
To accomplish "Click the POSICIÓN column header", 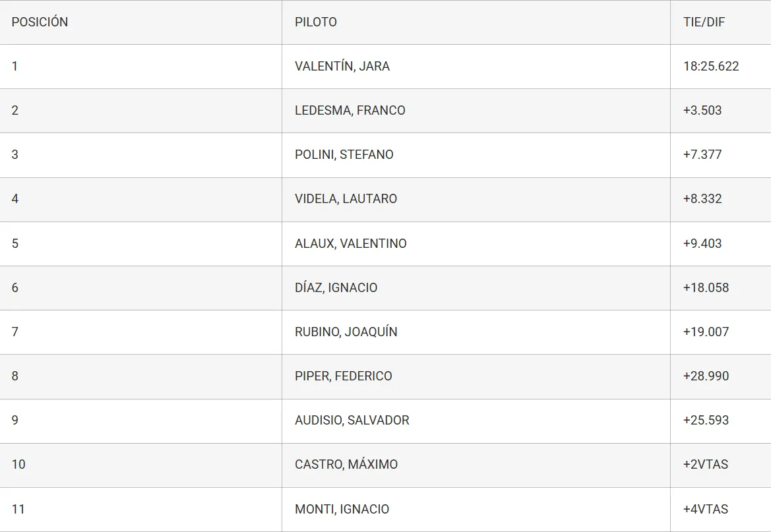I will click(40, 22).
